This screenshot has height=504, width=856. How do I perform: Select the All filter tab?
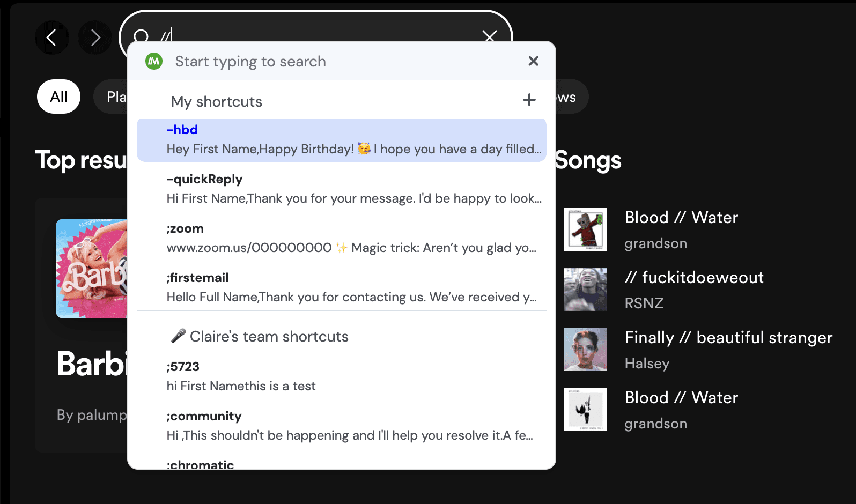[x=58, y=97]
